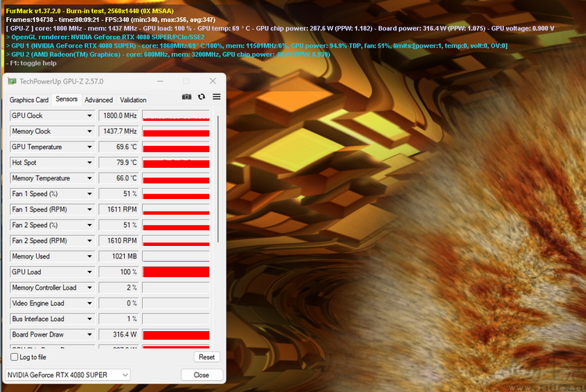The height and width of the screenshot is (392, 586).
Task: Open the GPU Load sensor dropdown
Action: (89, 273)
